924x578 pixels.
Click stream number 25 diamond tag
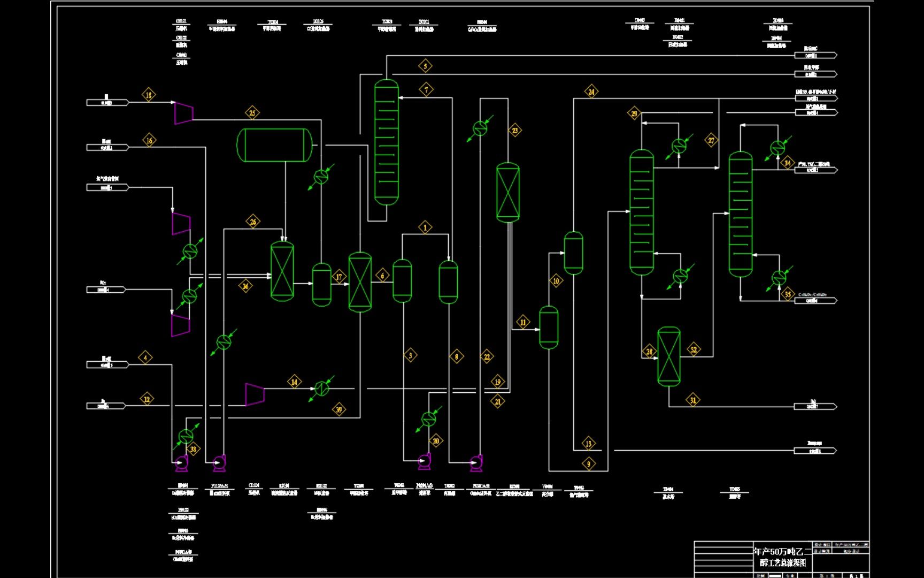coord(252,112)
